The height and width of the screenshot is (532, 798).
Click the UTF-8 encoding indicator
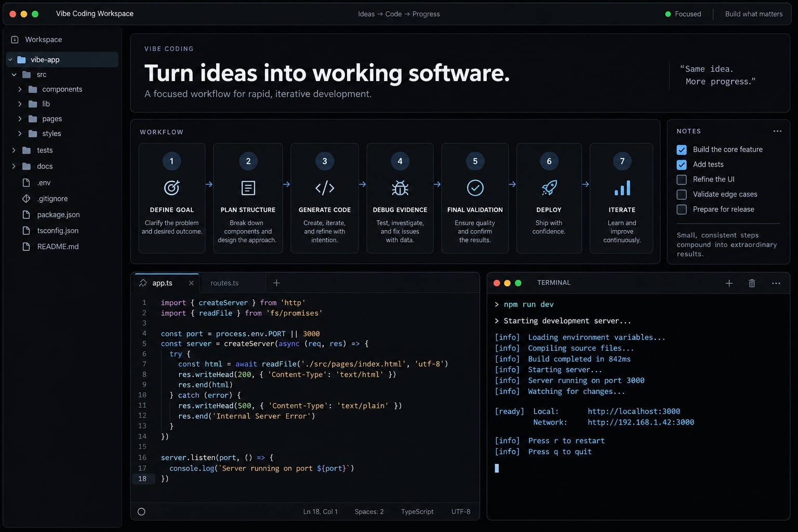pyautogui.click(x=461, y=512)
